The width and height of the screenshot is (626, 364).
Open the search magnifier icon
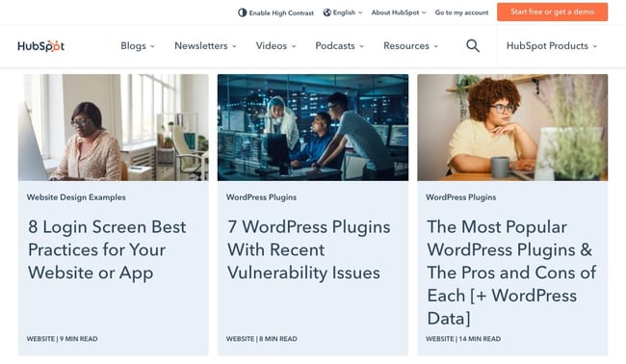(x=473, y=46)
